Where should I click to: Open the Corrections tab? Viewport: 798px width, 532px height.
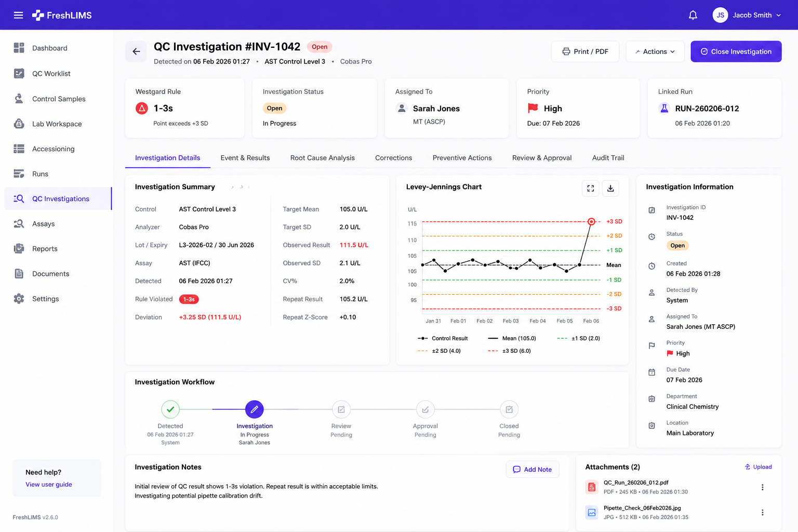click(x=393, y=158)
